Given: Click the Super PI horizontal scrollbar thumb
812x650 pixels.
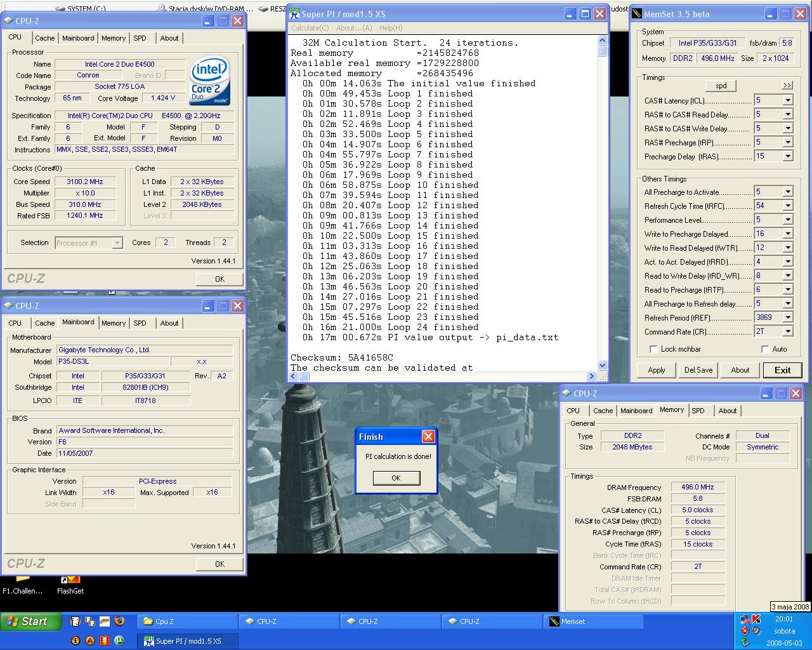Looking at the screenshot, I should click(x=303, y=376).
